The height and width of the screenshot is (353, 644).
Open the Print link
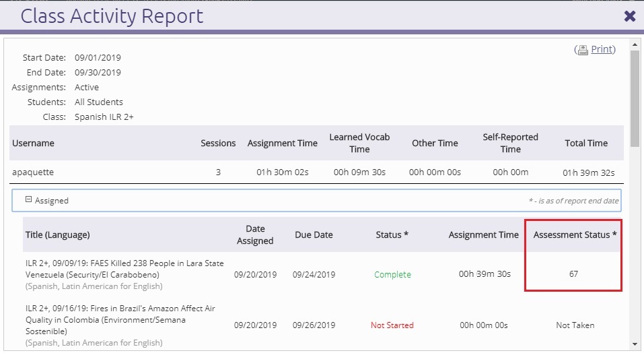coord(602,49)
